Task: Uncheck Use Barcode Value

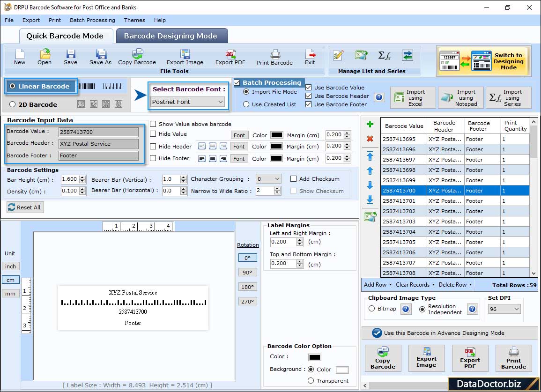Action: point(309,88)
